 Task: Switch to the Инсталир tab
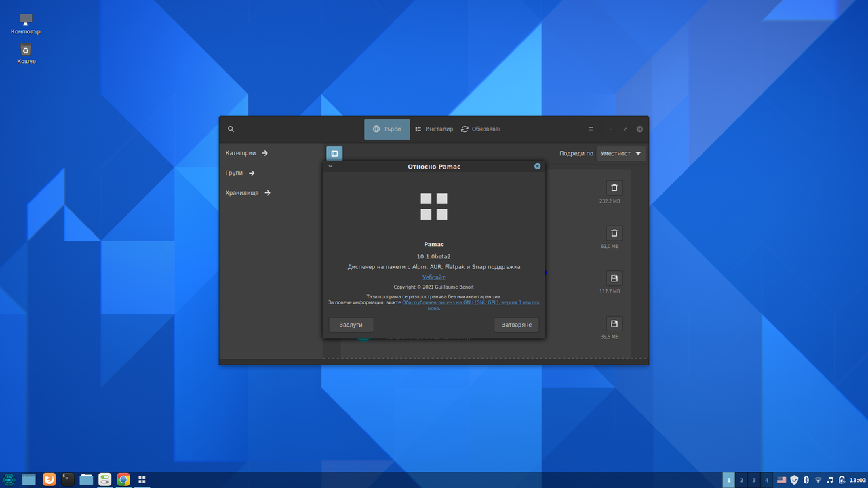pos(434,129)
